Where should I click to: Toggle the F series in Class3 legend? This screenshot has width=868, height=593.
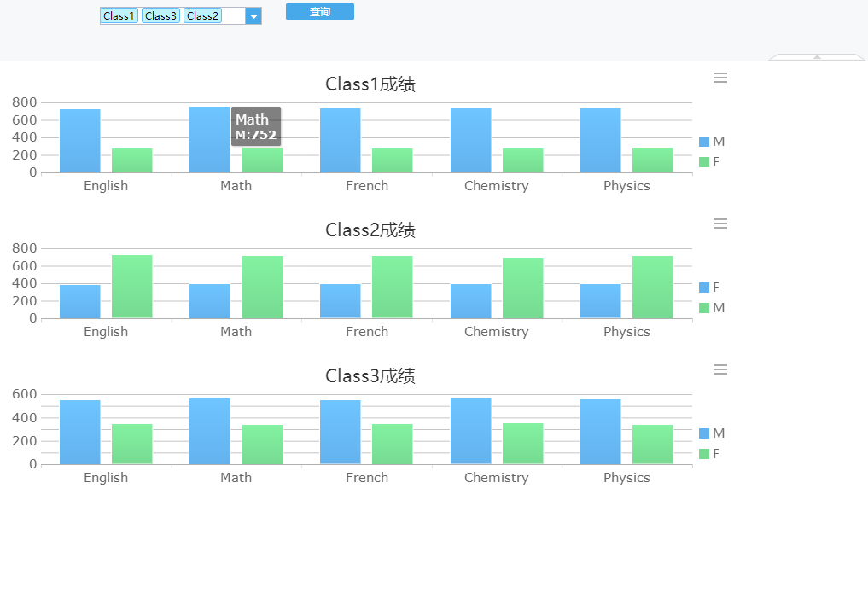(710, 454)
